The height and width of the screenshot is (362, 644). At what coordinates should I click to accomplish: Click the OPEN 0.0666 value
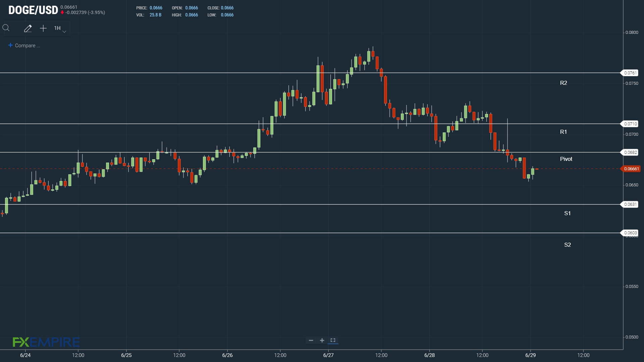pyautogui.click(x=192, y=8)
